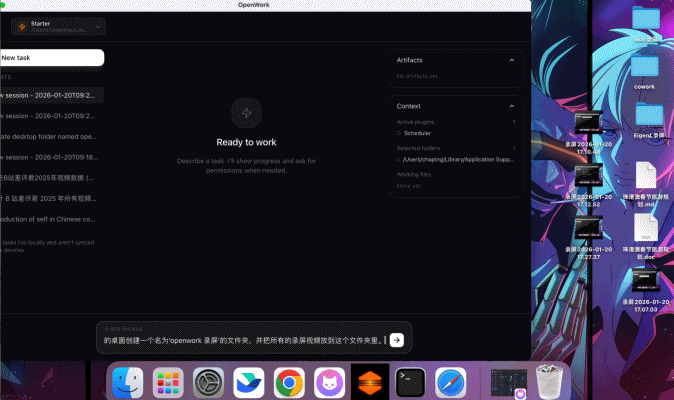
Task: Open Terminal from the dock
Action: pyautogui.click(x=411, y=381)
